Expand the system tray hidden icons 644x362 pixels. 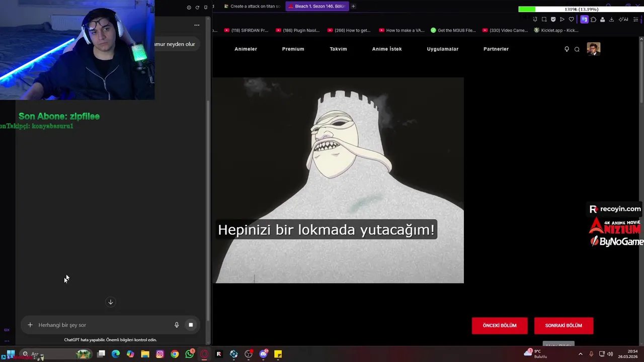pyautogui.click(x=580, y=354)
